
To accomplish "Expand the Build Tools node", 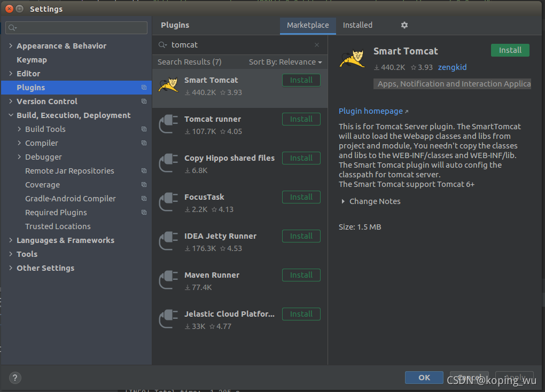I will click(x=19, y=129).
